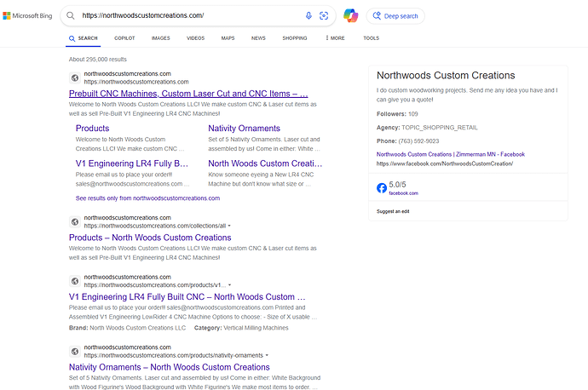Open visual search camera icon
The image size is (588, 390).
point(324,15)
